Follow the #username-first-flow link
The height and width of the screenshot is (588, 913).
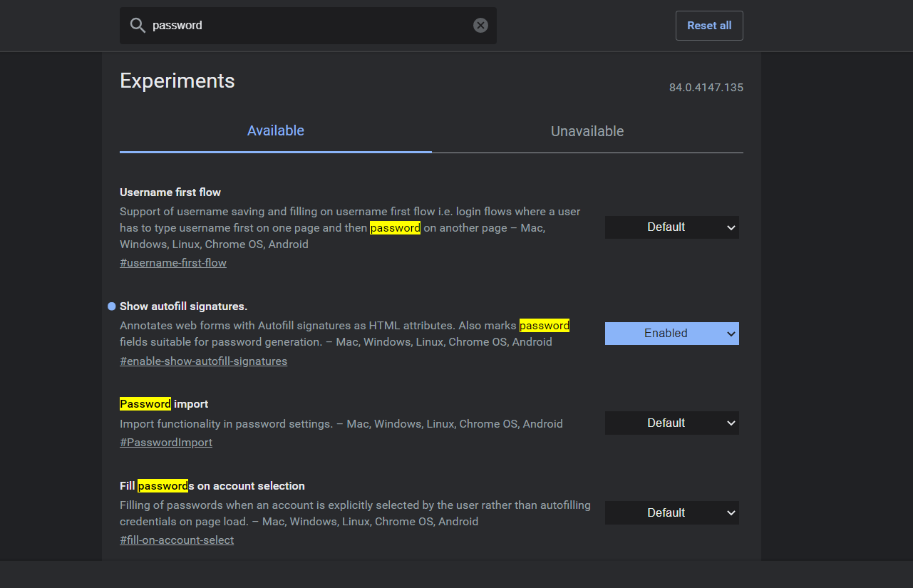173,263
